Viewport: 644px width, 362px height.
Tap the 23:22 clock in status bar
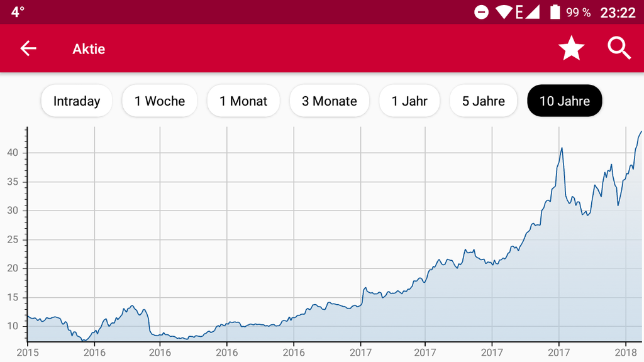click(618, 12)
